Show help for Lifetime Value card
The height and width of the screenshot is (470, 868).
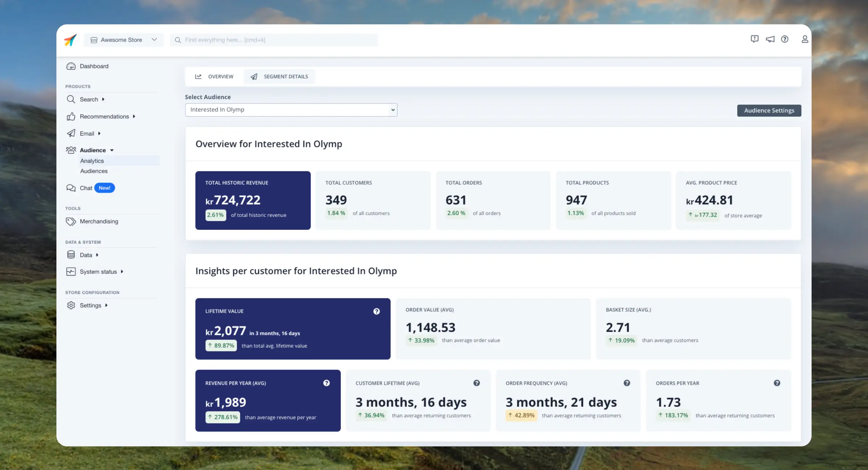pos(376,311)
